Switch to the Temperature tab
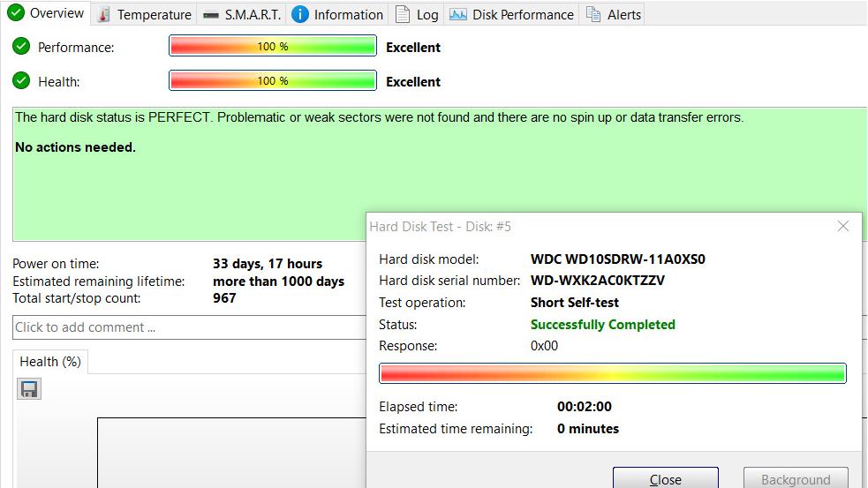Viewport: 868px width, 488px height. [145, 14]
